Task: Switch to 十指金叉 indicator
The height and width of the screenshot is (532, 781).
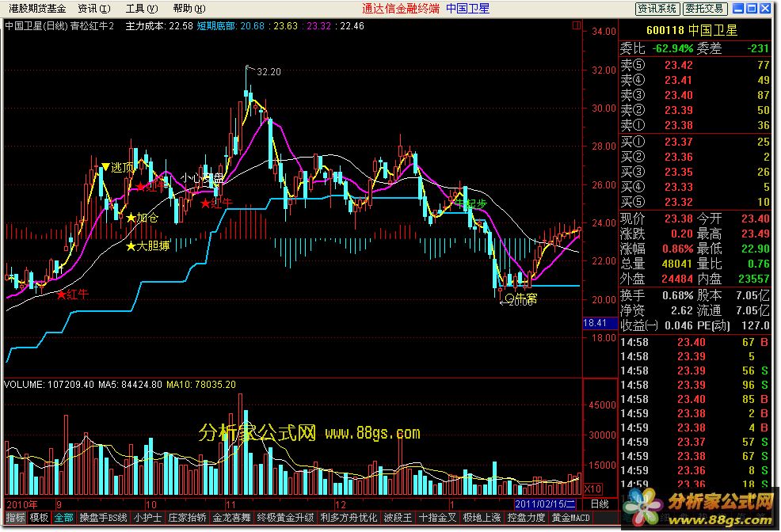Action: tap(437, 518)
